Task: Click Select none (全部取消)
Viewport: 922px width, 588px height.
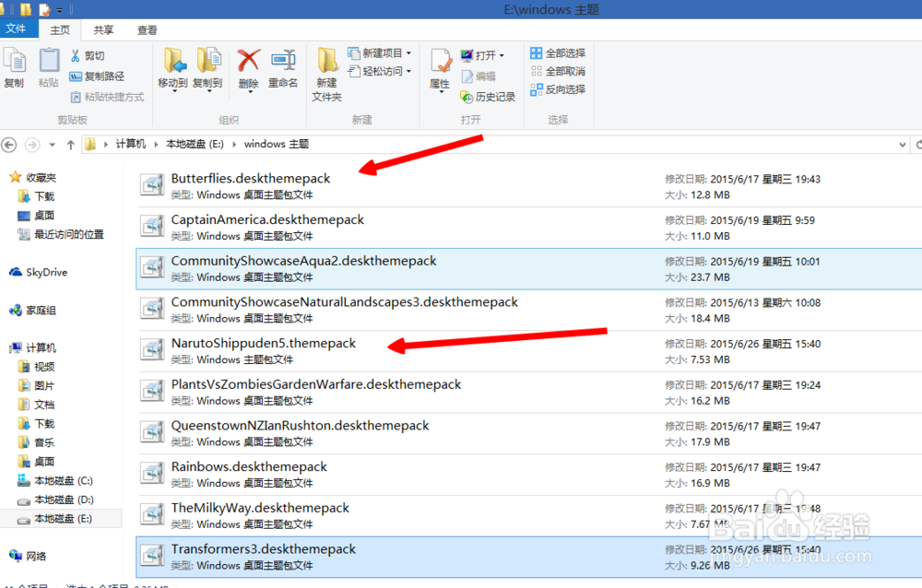Action: [558, 71]
